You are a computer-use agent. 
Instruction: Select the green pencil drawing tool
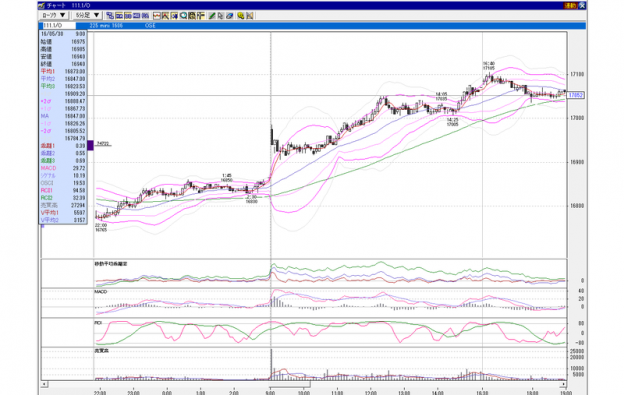[x=212, y=16]
